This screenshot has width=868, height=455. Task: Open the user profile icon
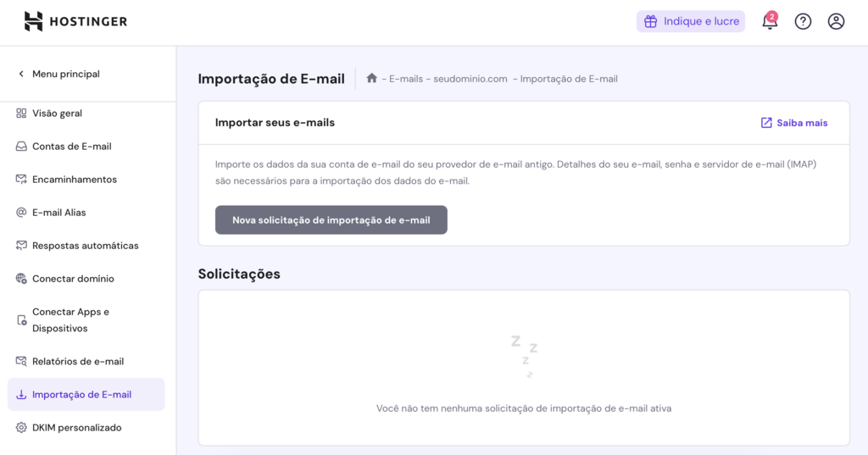(836, 21)
